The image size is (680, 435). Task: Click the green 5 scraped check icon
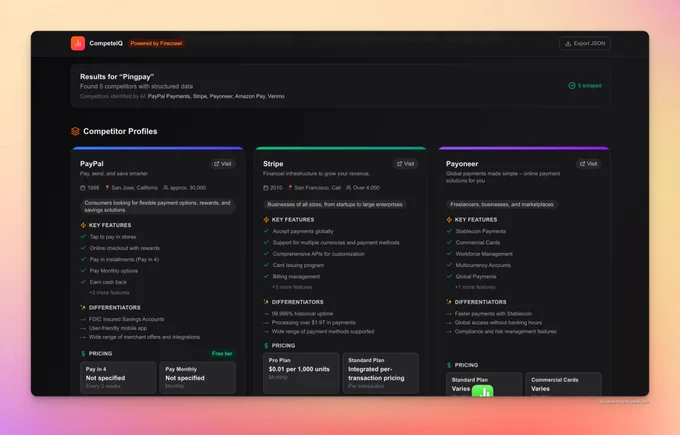pos(572,85)
